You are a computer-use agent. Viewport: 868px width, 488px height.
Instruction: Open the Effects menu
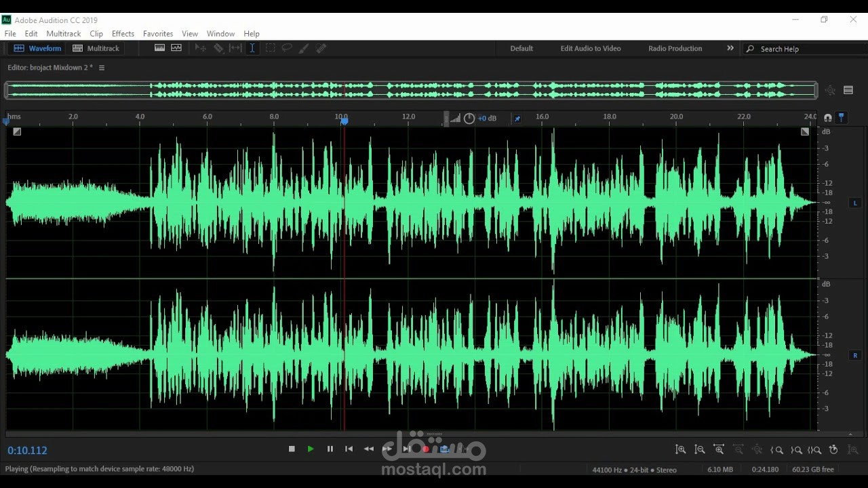click(x=123, y=34)
